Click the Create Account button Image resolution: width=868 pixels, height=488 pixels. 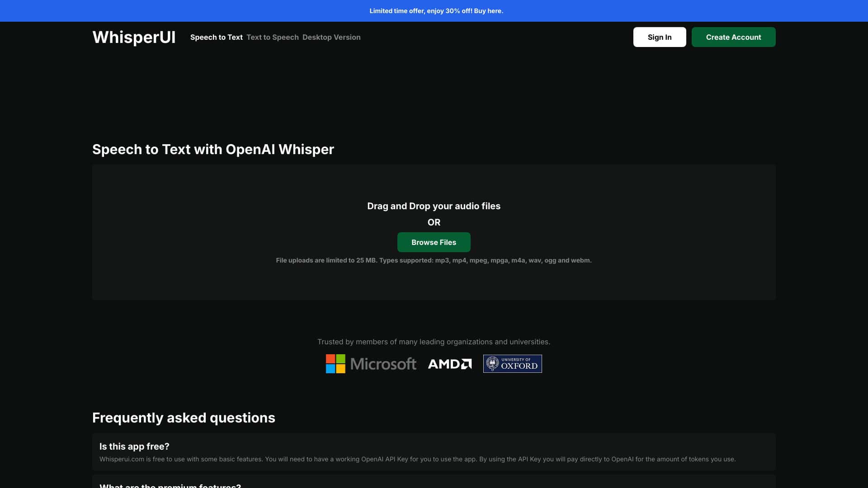[x=733, y=37]
